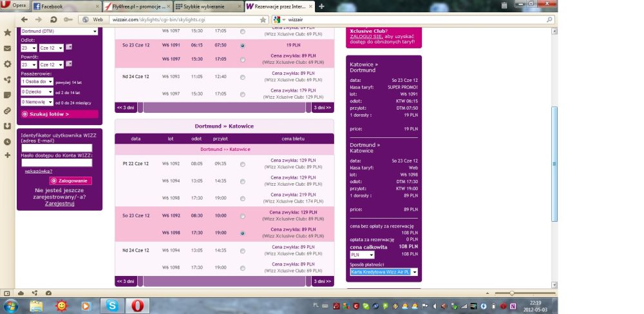Open the wskazówka? hint link
Screen dimensions: 644x314
[39, 172]
